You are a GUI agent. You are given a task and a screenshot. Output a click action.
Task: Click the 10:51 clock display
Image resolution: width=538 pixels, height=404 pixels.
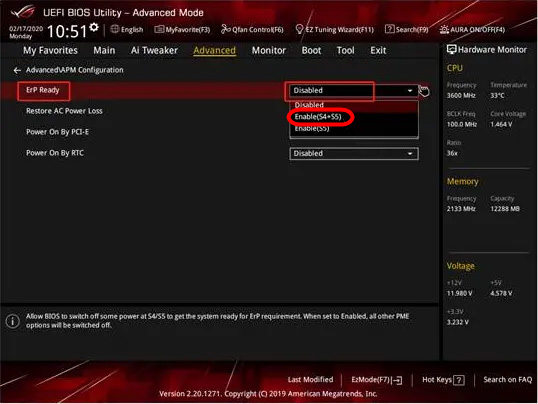(x=67, y=31)
